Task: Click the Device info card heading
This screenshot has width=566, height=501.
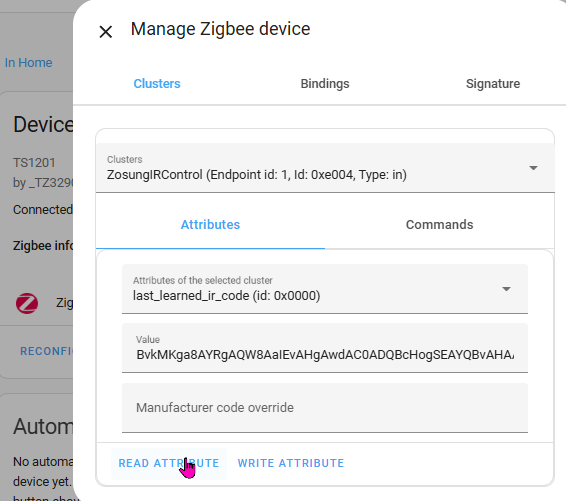Action: (43, 125)
